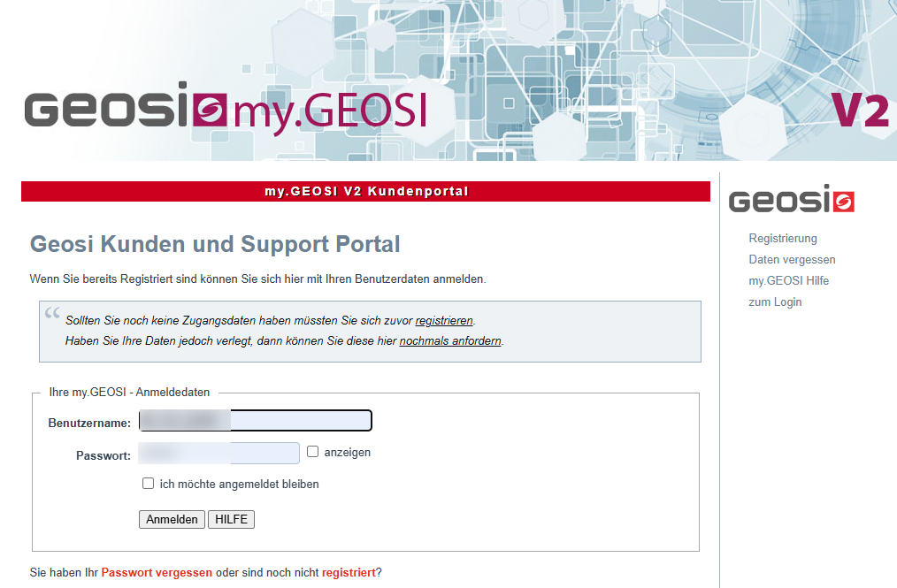Click the my.GEOSI title in the header
The image size is (897, 588).
330,111
